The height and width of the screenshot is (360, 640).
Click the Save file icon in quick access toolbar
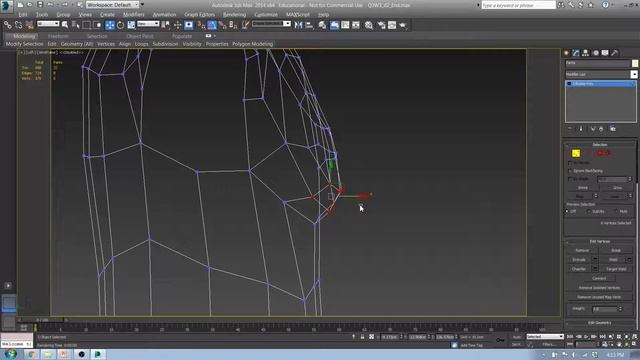(40, 4)
